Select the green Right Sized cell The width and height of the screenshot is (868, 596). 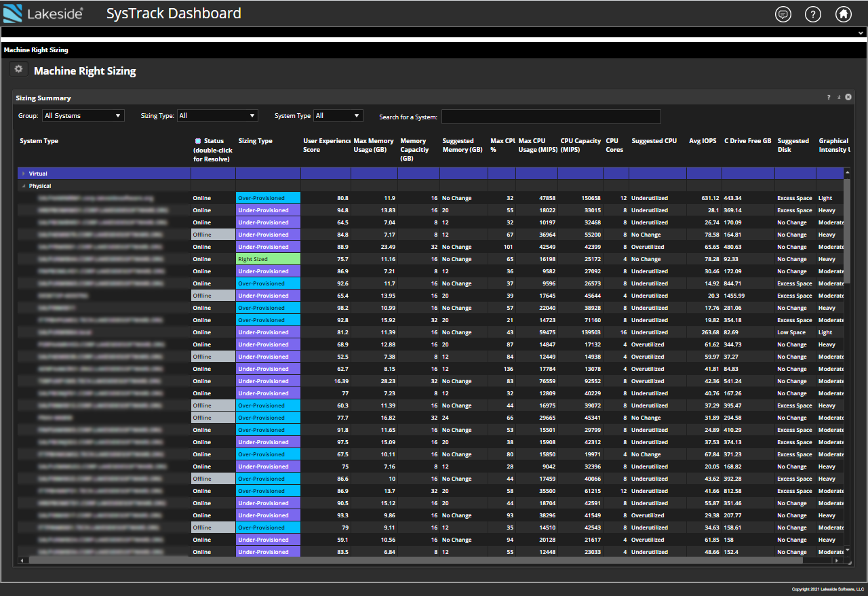(x=267, y=258)
